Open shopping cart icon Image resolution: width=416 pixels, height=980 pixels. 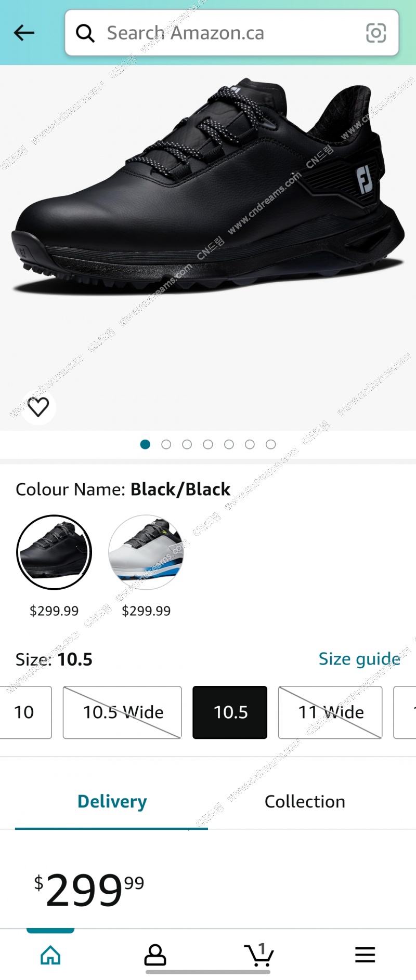tap(259, 955)
